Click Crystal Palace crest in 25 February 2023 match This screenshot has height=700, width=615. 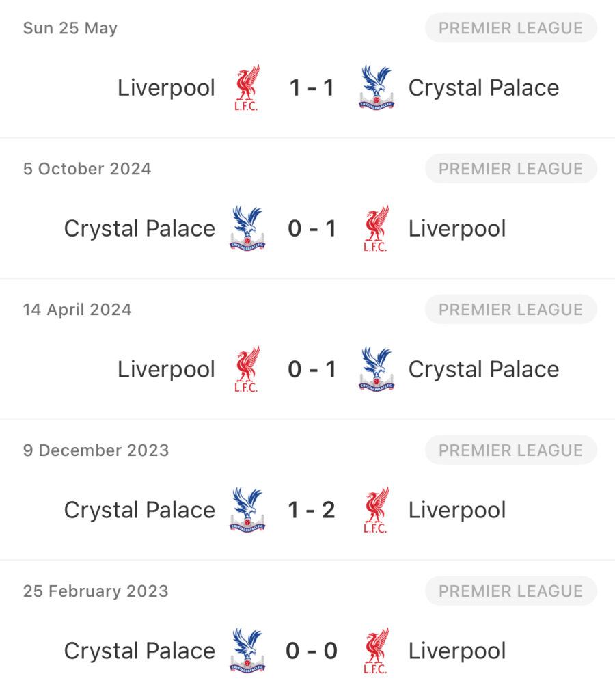point(247,651)
